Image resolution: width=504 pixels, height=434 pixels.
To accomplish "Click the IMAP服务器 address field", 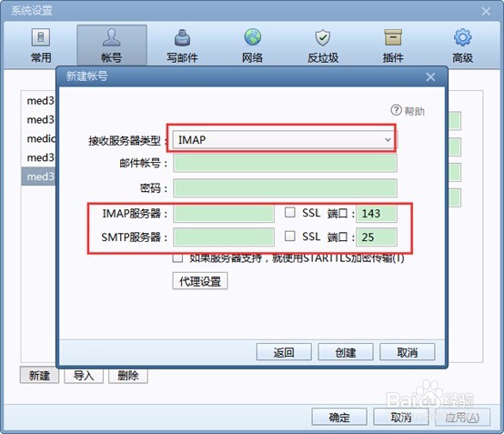I will point(224,213).
